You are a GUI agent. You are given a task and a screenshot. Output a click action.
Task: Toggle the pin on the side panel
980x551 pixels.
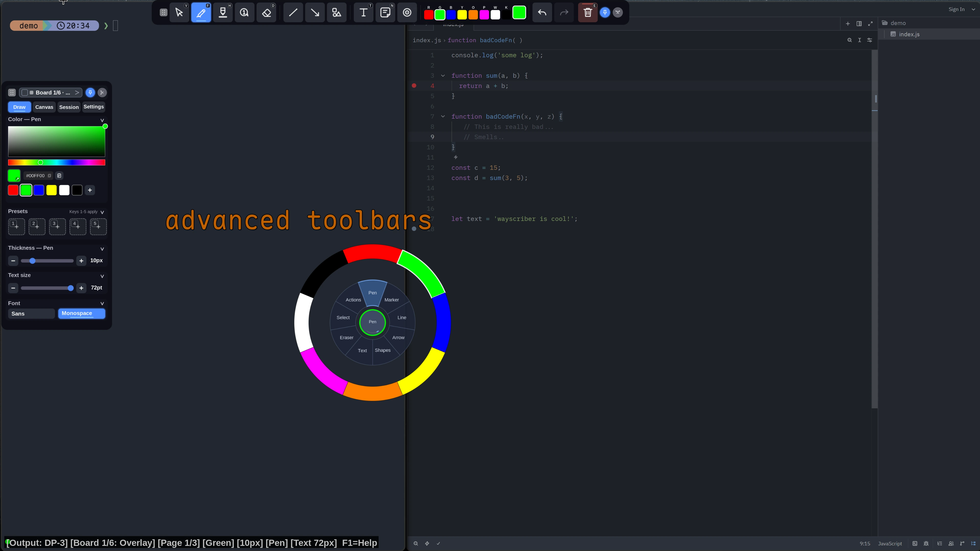pyautogui.click(x=90, y=92)
